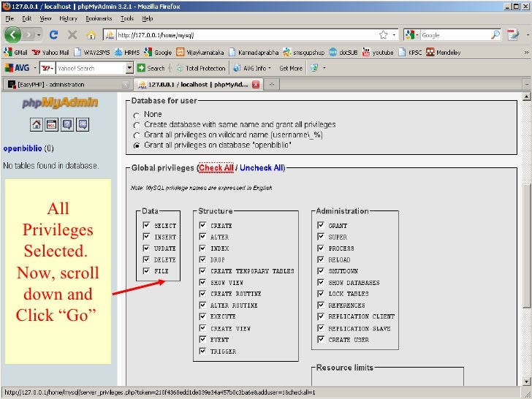Open the History menu
This screenshot has height=399, width=532.
pos(68,18)
